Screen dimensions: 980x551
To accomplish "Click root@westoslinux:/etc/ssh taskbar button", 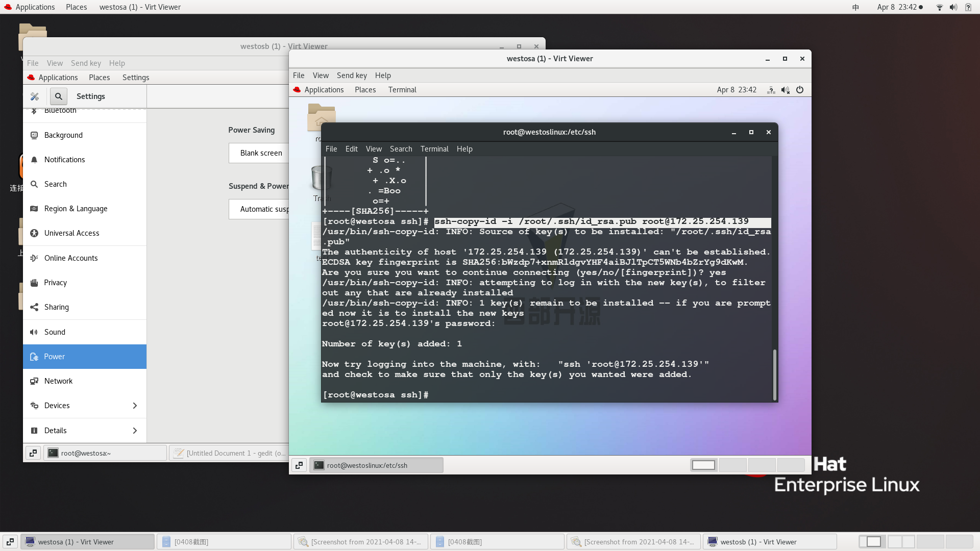I will pyautogui.click(x=376, y=465).
